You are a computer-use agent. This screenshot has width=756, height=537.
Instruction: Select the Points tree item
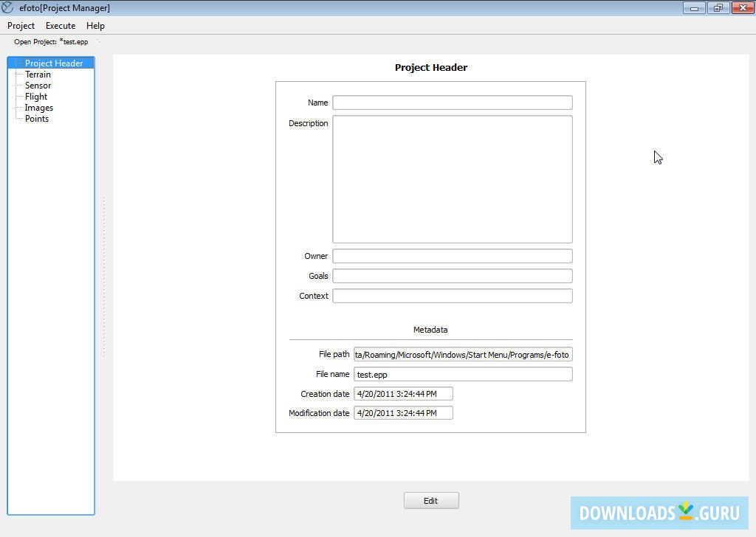[x=37, y=119]
